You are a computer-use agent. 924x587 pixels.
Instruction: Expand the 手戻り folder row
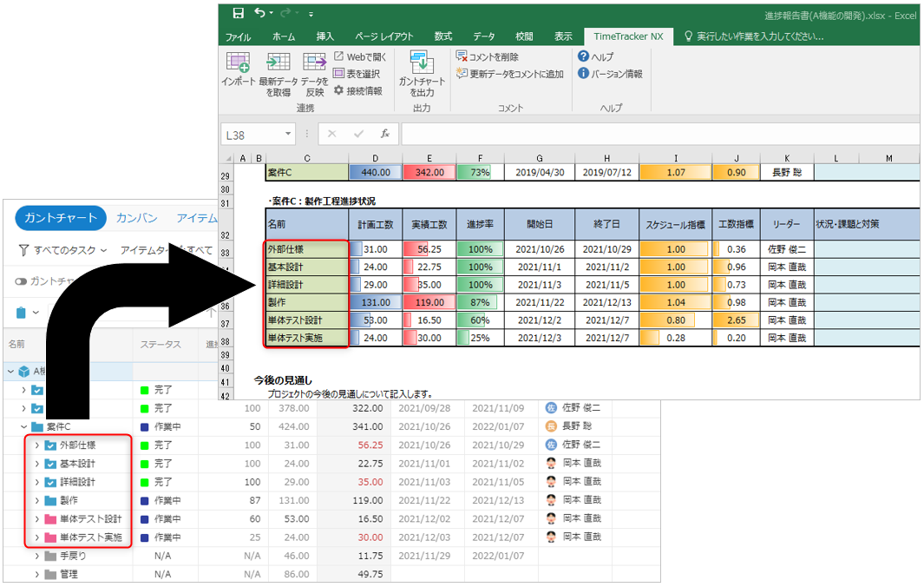pos(36,556)
